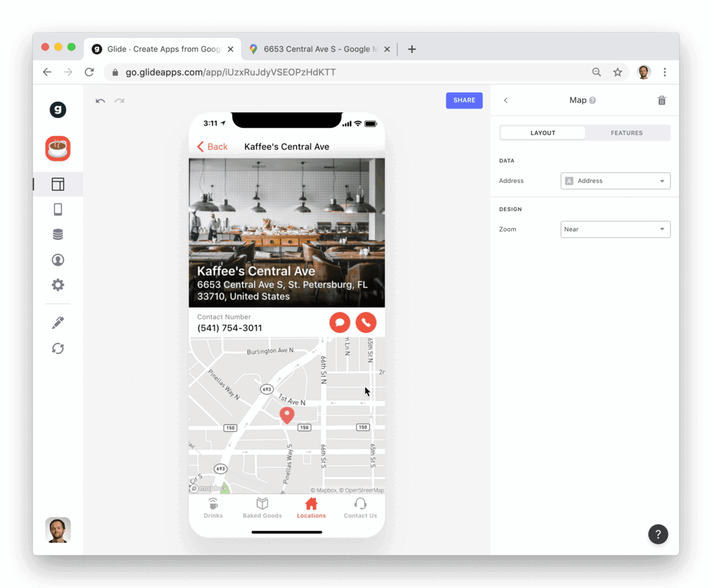
Task: Open the Data stack icon in sidebar
Action: (58, 235)
